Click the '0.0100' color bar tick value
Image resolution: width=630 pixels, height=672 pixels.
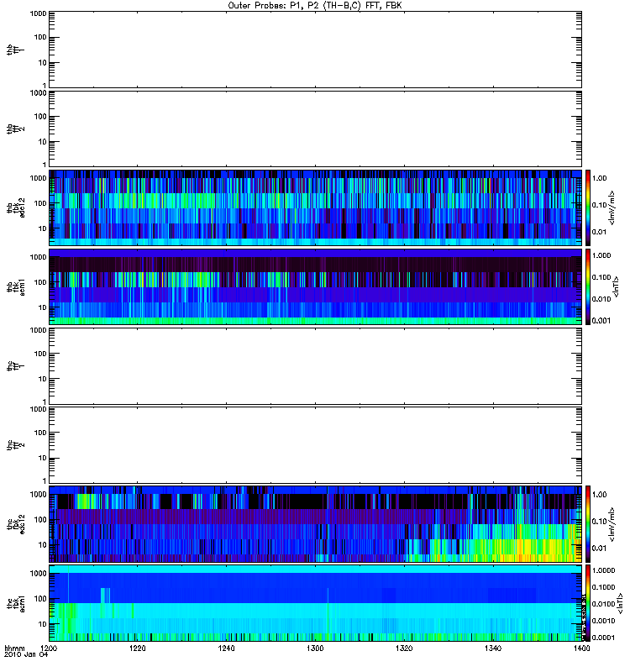[x=604, y=604]
